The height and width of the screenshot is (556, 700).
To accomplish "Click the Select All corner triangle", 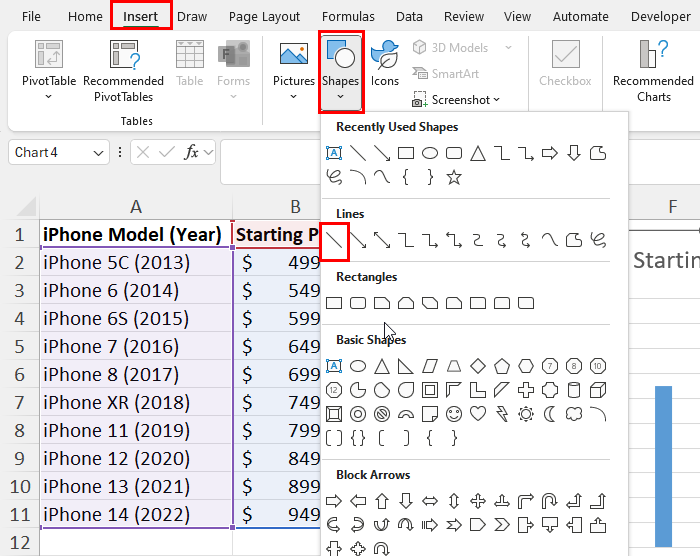I will (x=25, y=207).
